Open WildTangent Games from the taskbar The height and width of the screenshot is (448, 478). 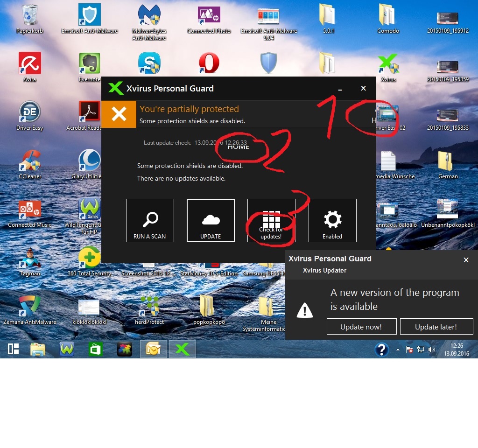(67, 349)
